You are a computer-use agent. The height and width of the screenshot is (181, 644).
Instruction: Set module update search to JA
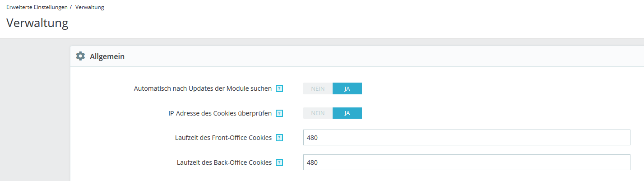pyautogui.click(x=347, y=88)
